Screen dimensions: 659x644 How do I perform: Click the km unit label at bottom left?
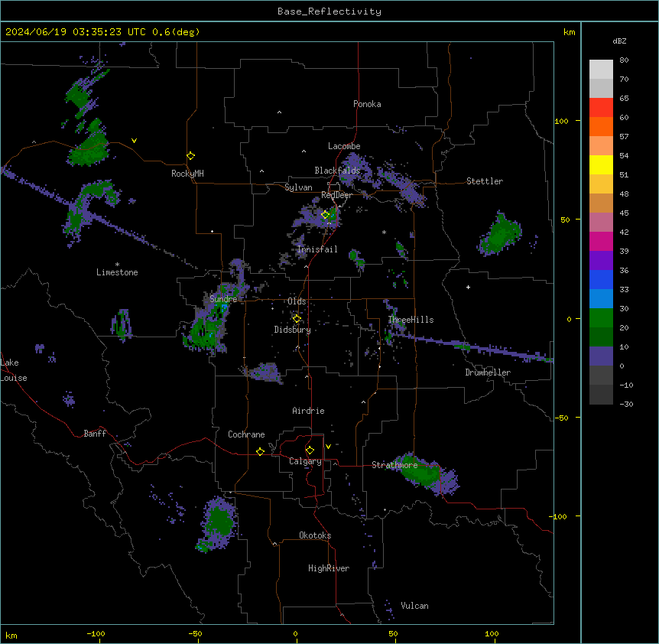pyautogui.click(x=11, y=636)
